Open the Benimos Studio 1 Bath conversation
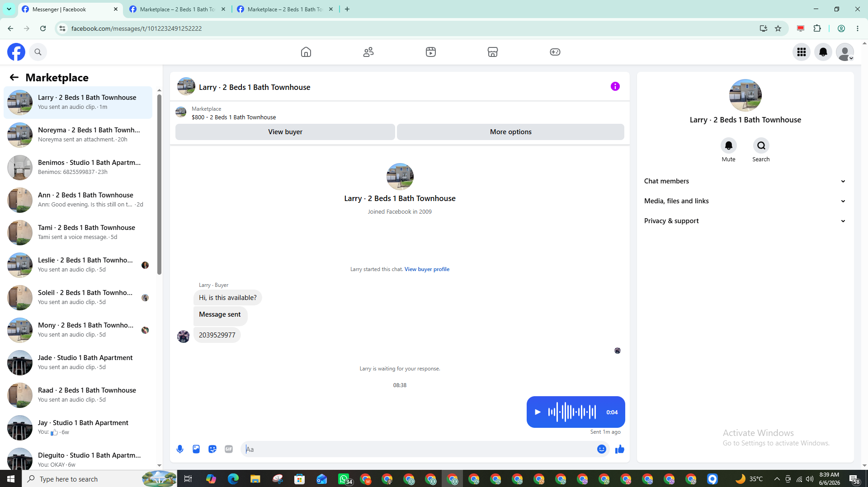This screenshot has width=868, height=487. 78,168
